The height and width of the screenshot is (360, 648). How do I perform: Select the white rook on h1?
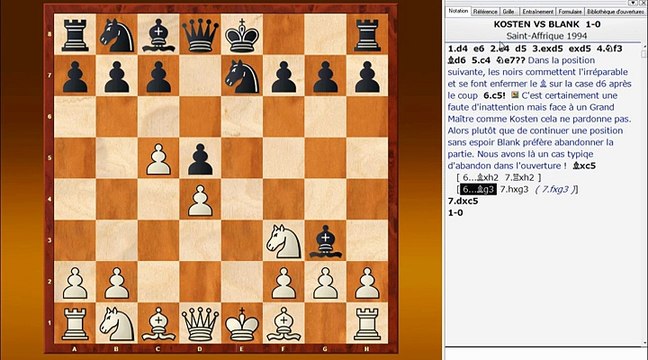coord(367,324)
